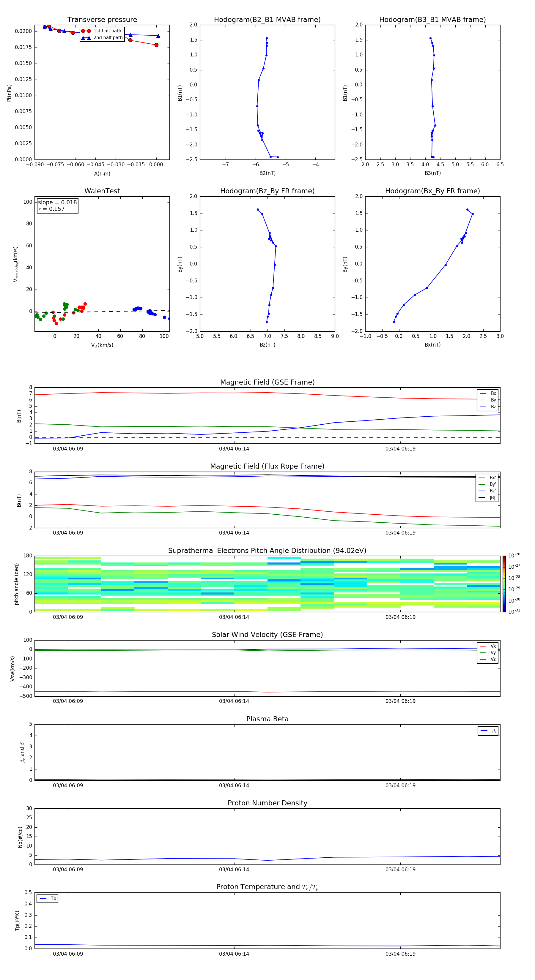Click the 'WalenTest' plot title
The height and width of the screenshot is (980, 535).
pyautogui.click(x=102, y=191)
